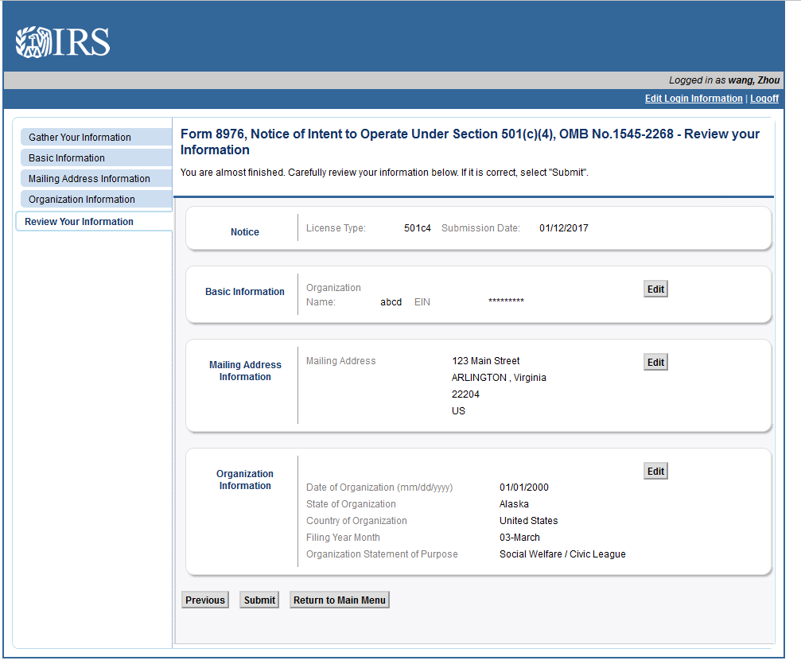Click the license type value 501c4

pos(418,228)
